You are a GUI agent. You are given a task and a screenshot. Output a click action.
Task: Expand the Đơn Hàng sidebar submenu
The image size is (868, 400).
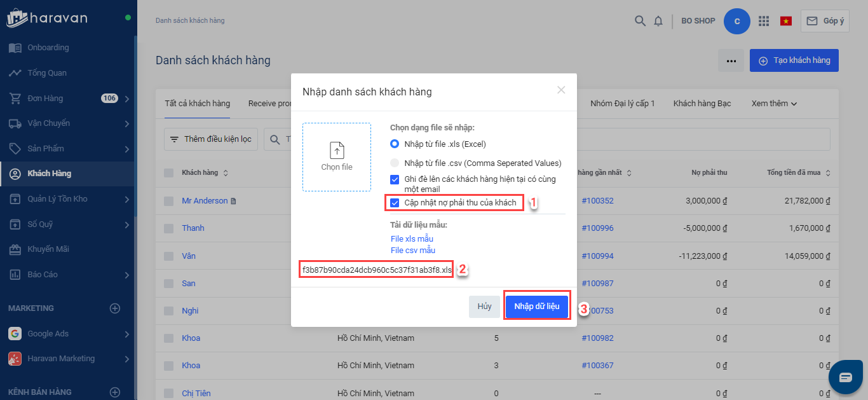pos(127,99)
